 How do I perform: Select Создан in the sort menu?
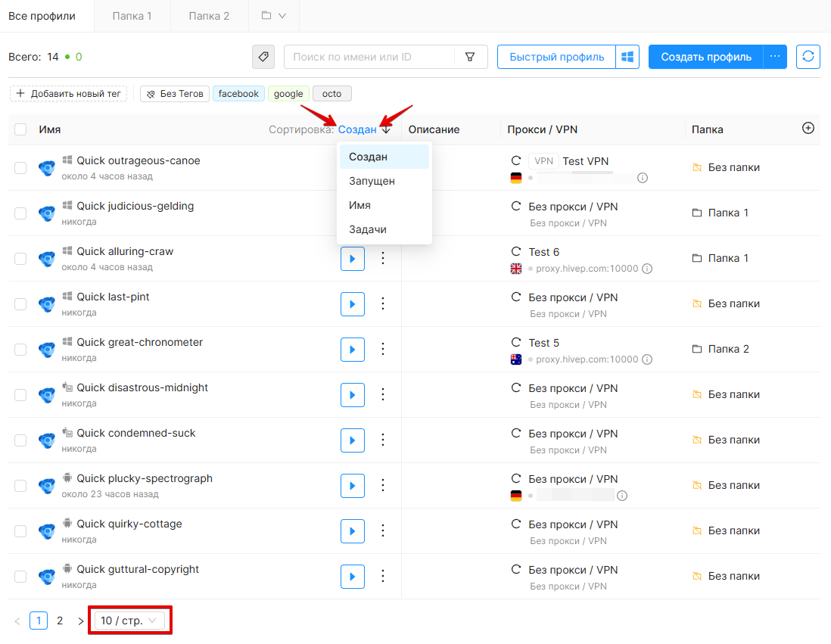click(384, 157)
